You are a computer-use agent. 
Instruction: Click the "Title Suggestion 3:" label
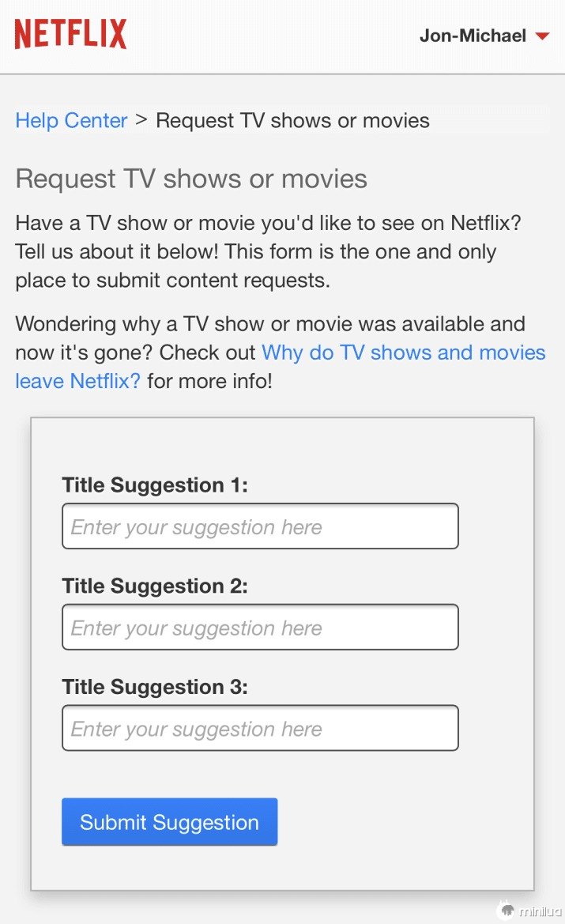pos(155,688)
